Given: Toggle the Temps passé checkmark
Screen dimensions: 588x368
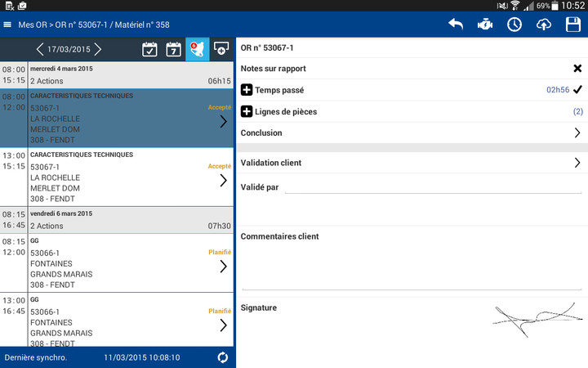Looking at the screenshot, I should click(x=577, y=90).
